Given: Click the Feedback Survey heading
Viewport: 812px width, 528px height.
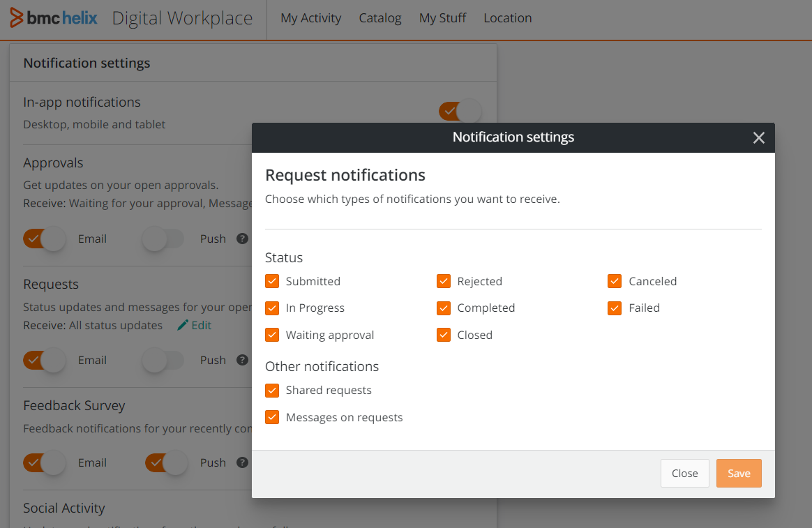Looking at the screenshot, I should [74, 406].
